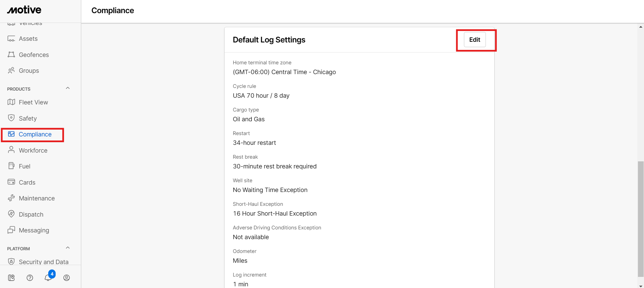Viewport: 644px width, 288px height.
Task: Click the Safety shield icon
Action: pyautogui.click(x=11, y=118)
